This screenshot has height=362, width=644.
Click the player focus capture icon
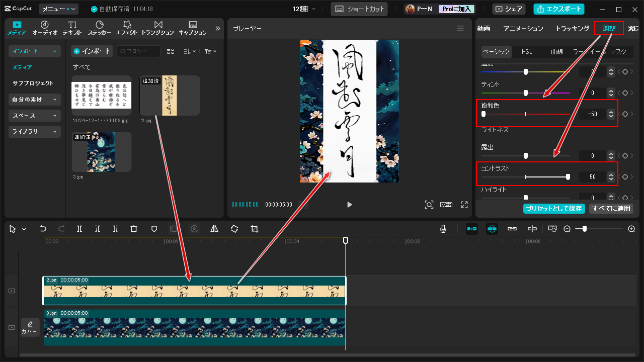click(429, 205)
